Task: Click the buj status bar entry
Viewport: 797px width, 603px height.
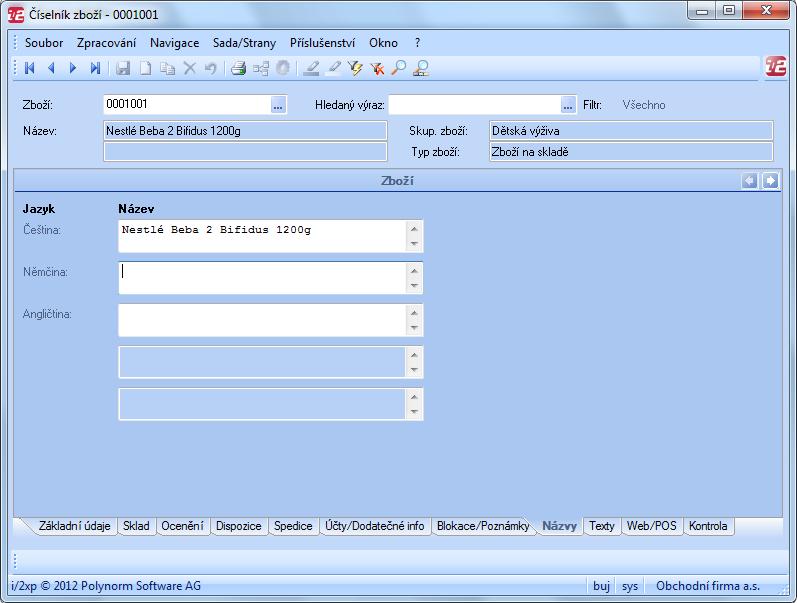Action: pos(601,586)
